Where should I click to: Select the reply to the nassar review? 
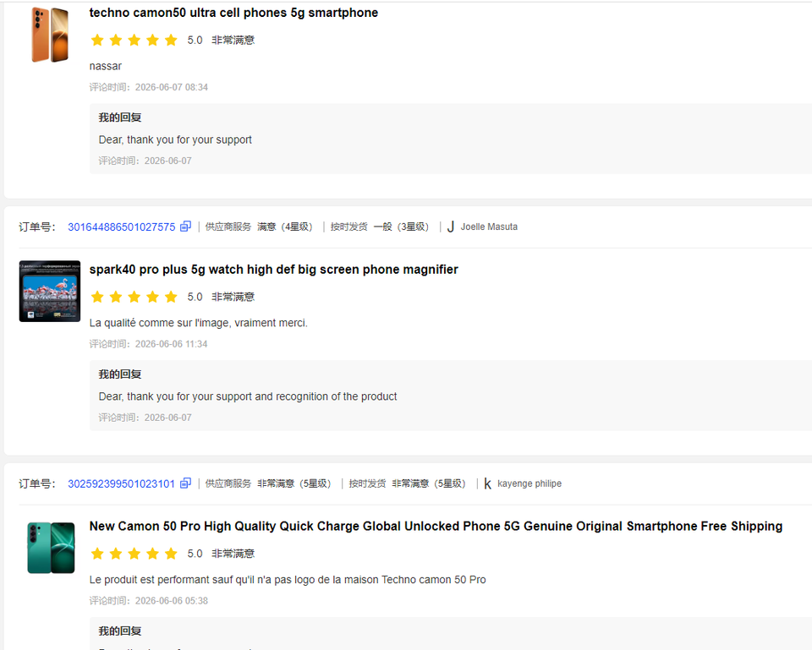click(175, 139)
